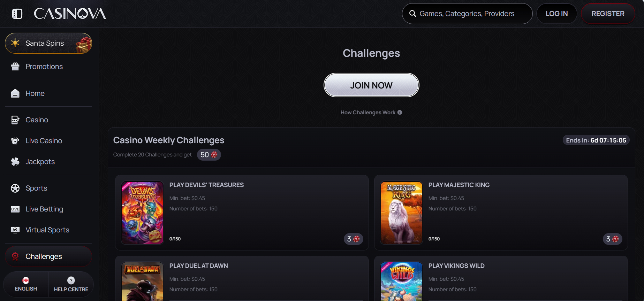
Task: Click the Live Betting LIVE badge icon
Action: tap(15, 209)
